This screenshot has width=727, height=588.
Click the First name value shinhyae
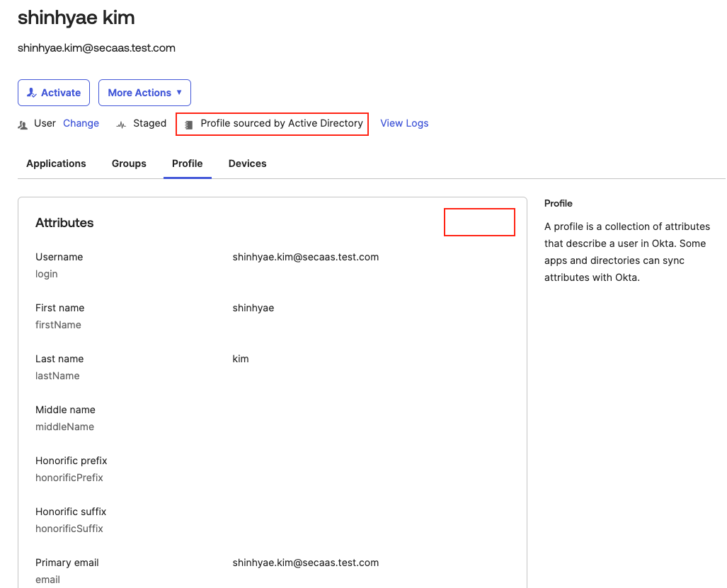(x=253, y=308)
